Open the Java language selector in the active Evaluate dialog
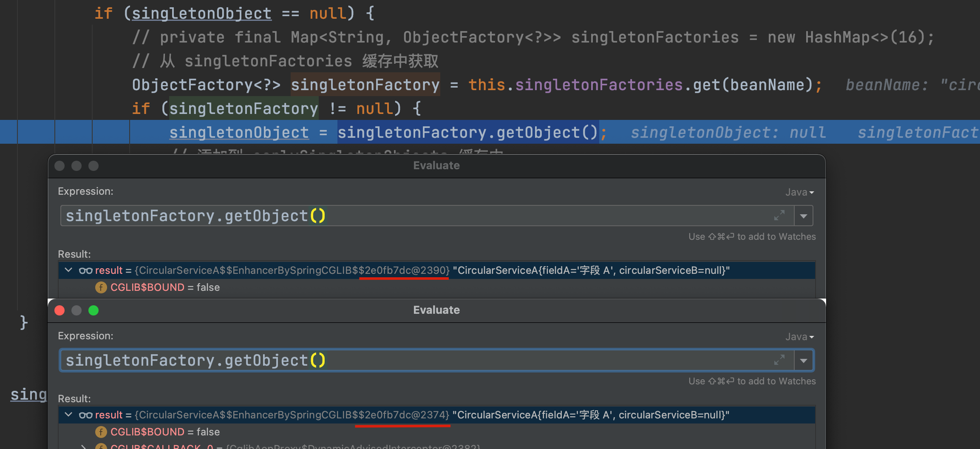980x449 pixels. [799, 337]
